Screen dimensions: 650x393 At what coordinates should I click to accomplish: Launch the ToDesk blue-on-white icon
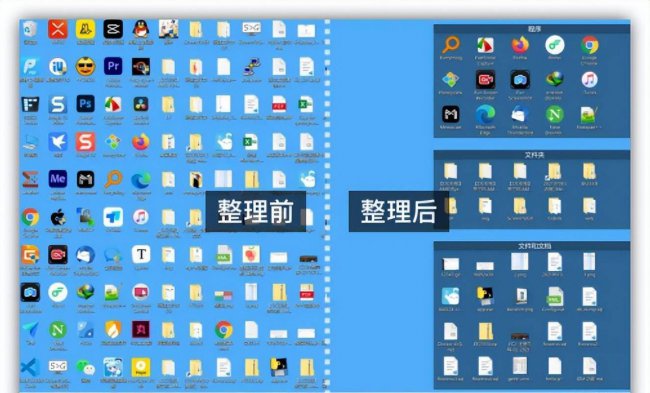click(113, 218)
